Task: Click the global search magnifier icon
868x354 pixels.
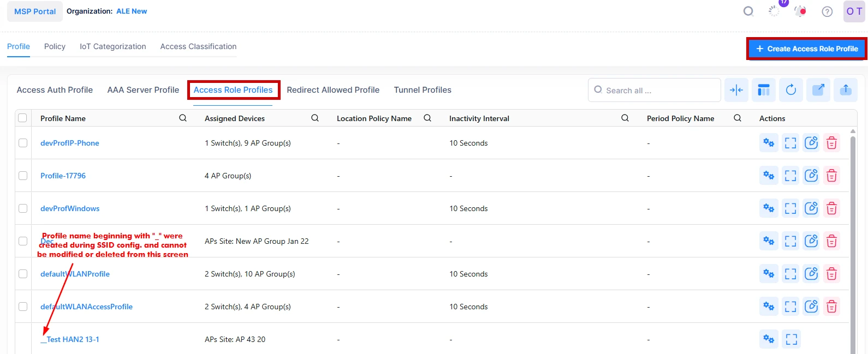Action: tap(748, 11)
